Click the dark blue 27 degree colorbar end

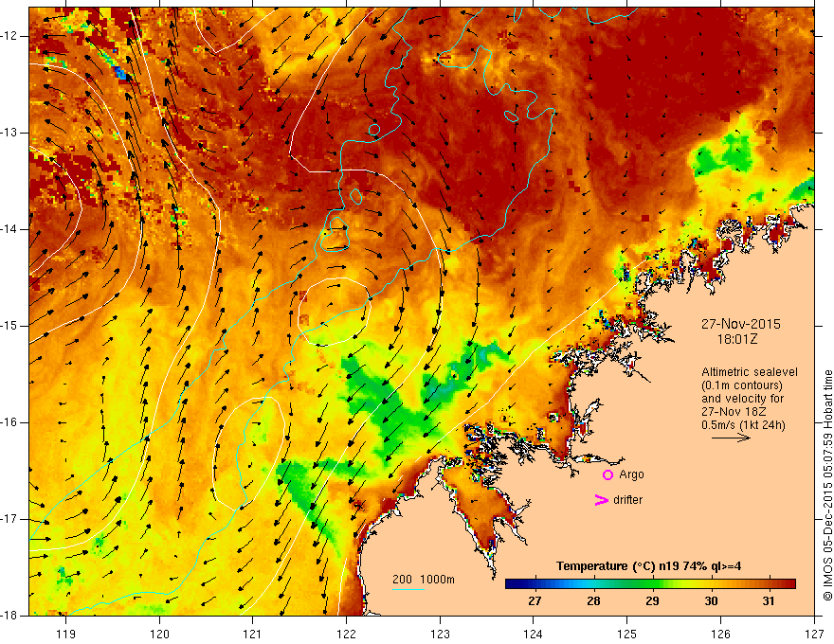click(x=514, y=583)
